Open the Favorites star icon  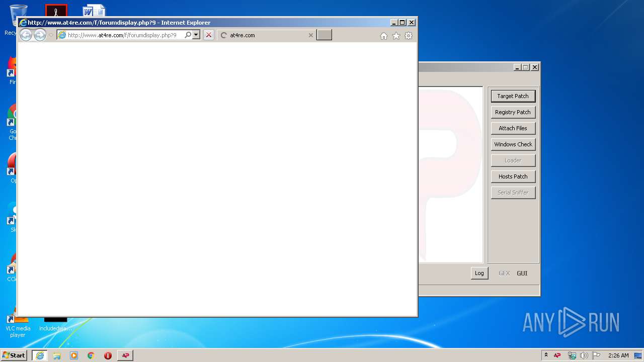tap(396, 36)
